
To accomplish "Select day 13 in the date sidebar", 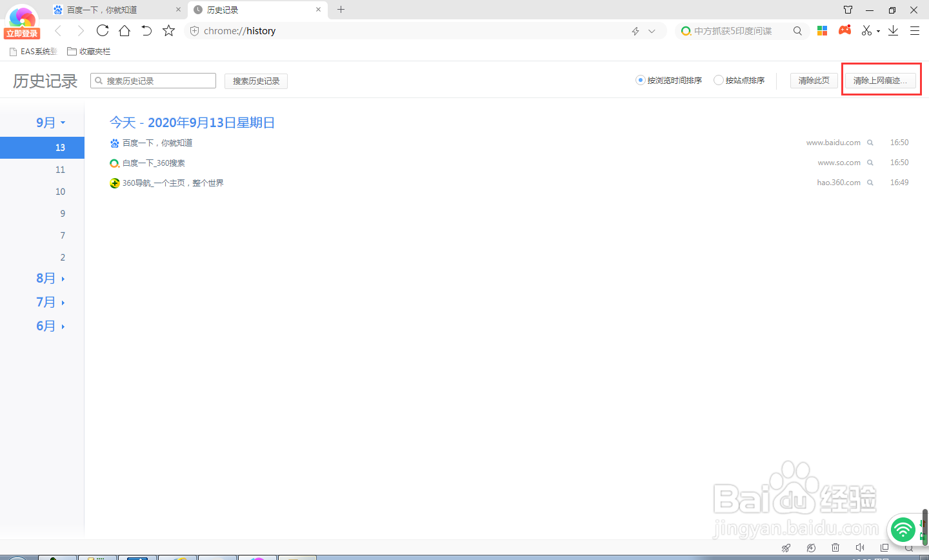I will 42,148.
